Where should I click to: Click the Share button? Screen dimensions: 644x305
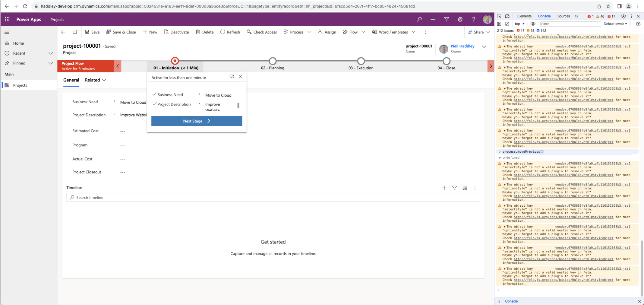click(476, 32)
